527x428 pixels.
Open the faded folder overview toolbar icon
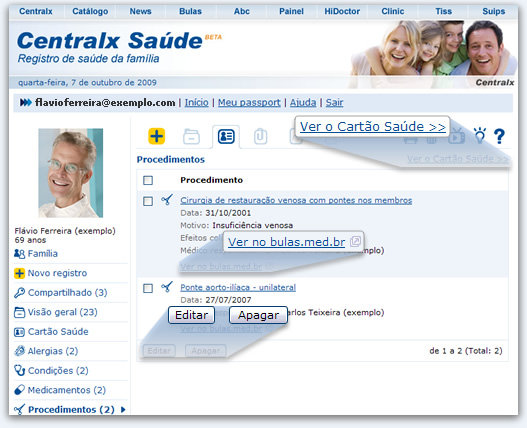[x=191, y=137]
